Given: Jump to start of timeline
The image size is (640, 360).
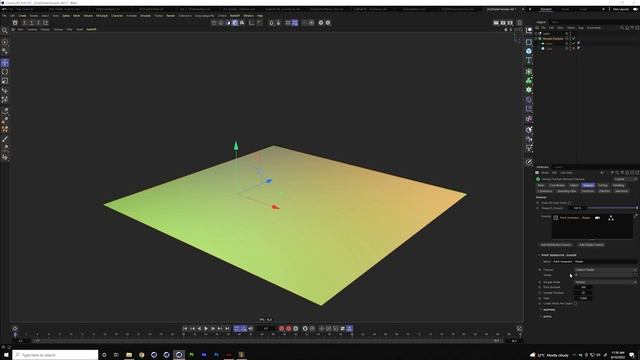Looking at the screenshot, I should click(x=185, y=329).
